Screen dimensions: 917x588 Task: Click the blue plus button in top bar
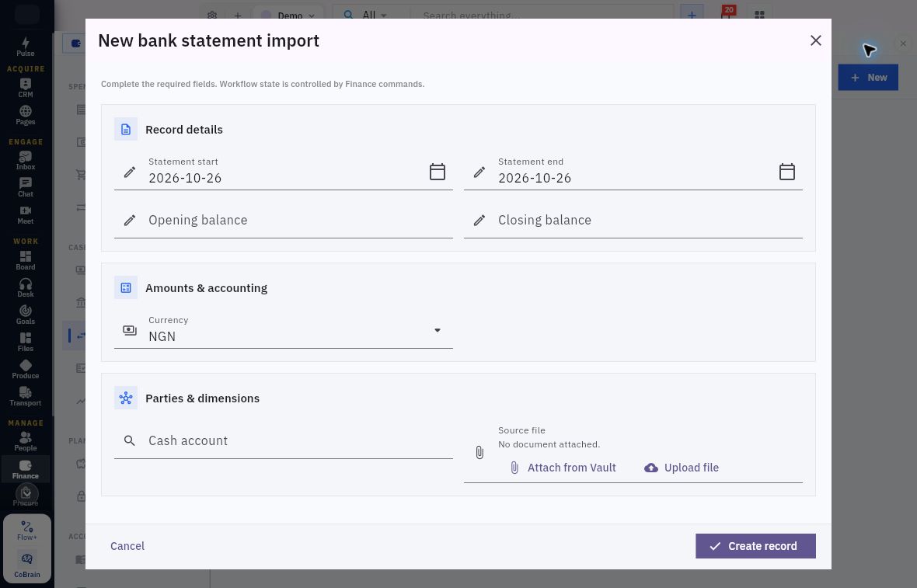692,16
